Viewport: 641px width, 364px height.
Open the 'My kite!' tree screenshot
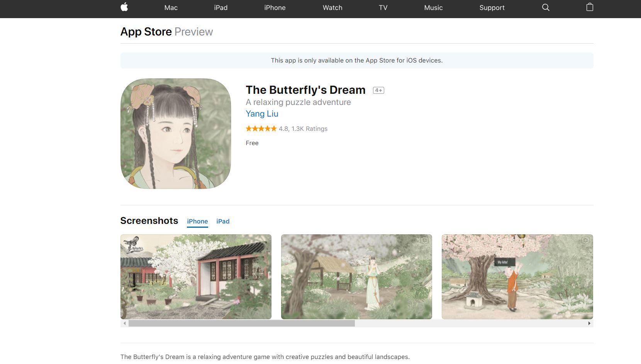point(517,277)
